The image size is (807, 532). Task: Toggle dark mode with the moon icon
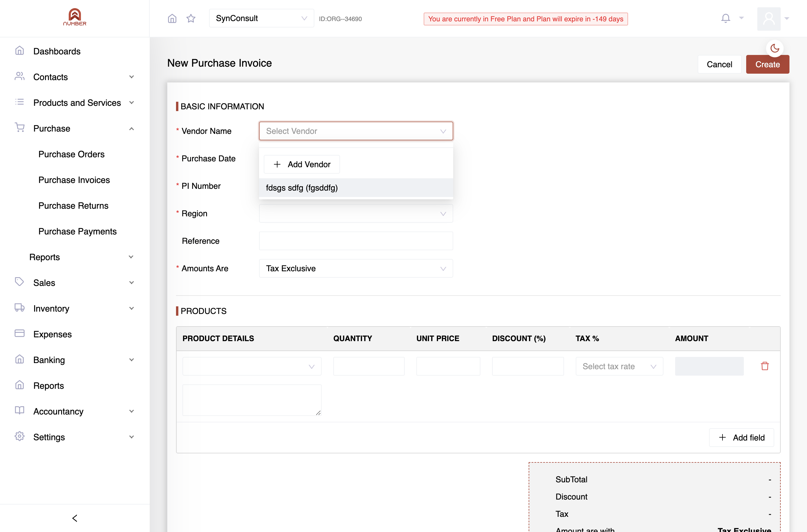coord(775,48)
